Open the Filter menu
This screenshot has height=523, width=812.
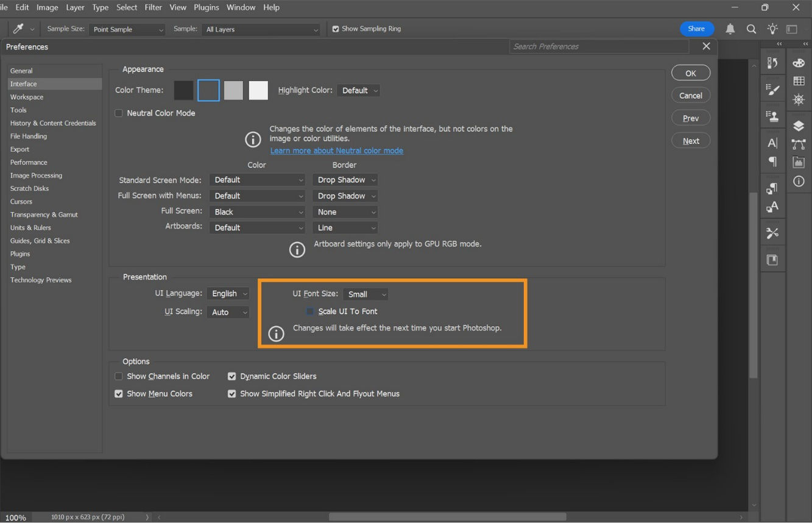click(x=153, y=7)
